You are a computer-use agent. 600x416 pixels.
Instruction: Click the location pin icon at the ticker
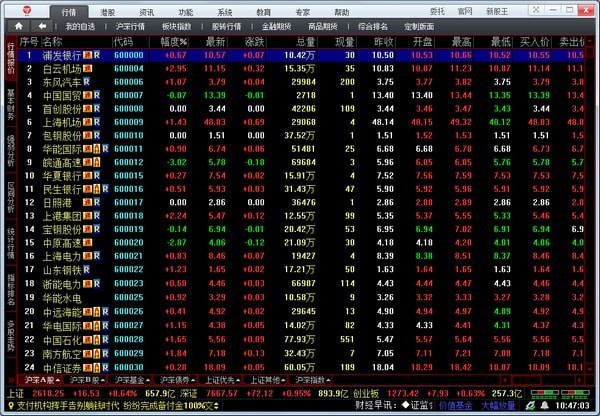11,405
